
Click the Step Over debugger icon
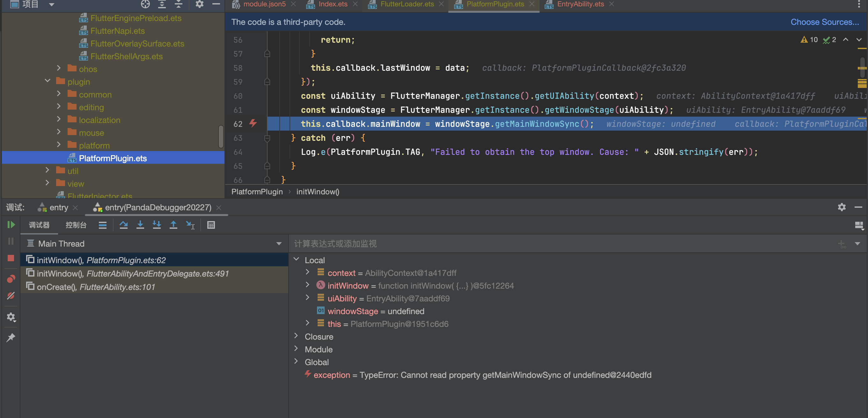click(123, 225)
